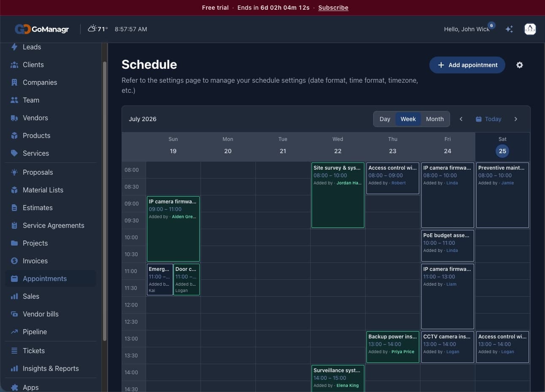Click the Products box icon
This screenshot has height=392, width=545.
click(x=14, y=135)
